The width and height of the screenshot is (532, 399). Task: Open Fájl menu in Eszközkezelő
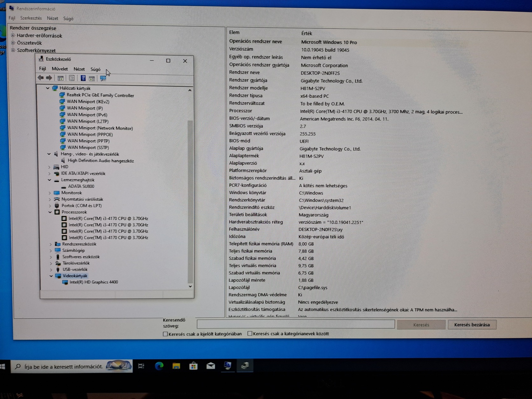tap(43, 69)
